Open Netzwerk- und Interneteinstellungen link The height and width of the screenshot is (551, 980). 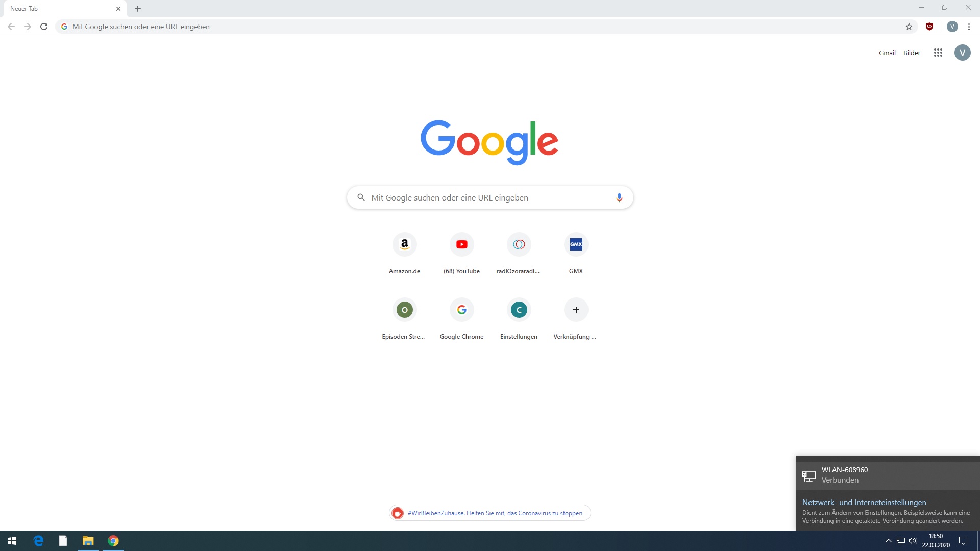[864, 502]
